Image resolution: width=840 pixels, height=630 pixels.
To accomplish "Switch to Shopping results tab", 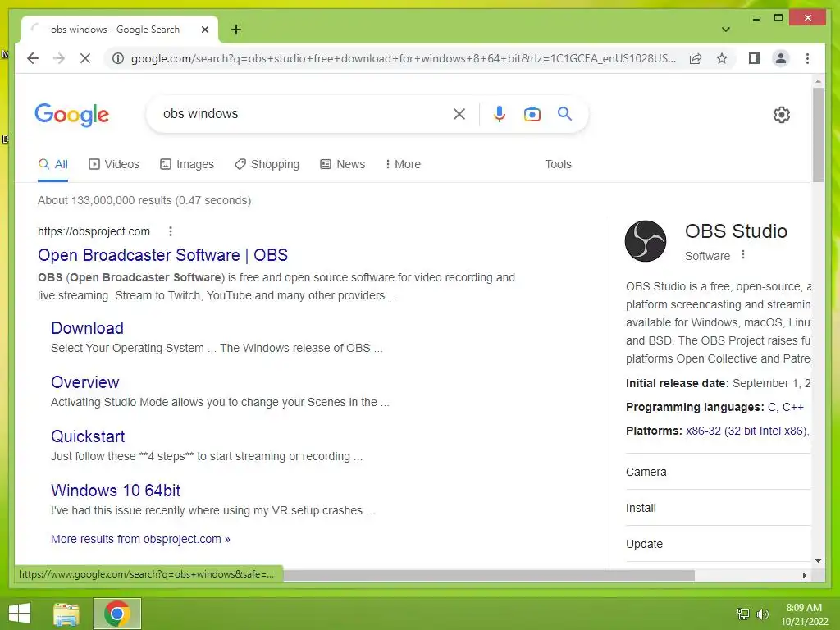I will pos(267,164).
